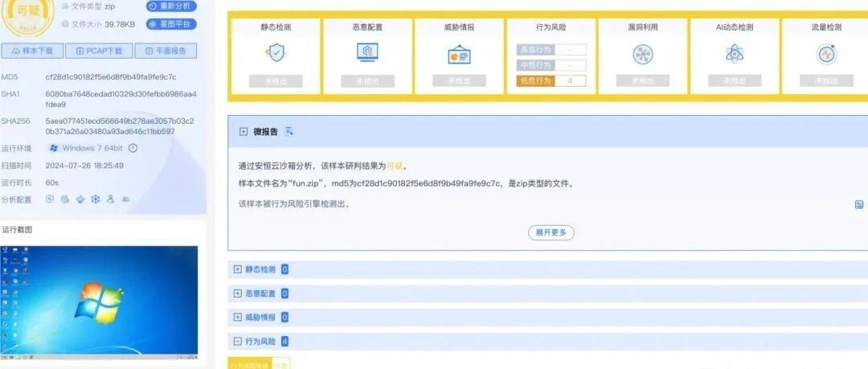Click the icon beside 微报告 title
This screenshot has height=369, width=868.
(x=289, y=131)
